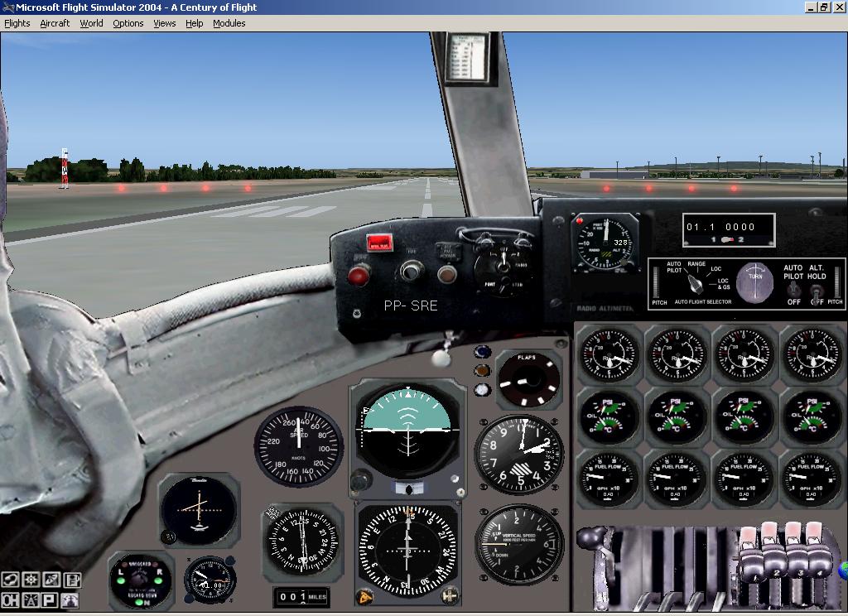Screen dimensions: 848x616
Task: Toggle the AUTO PILOT OFF switch
Action: [x=793, y=289]
